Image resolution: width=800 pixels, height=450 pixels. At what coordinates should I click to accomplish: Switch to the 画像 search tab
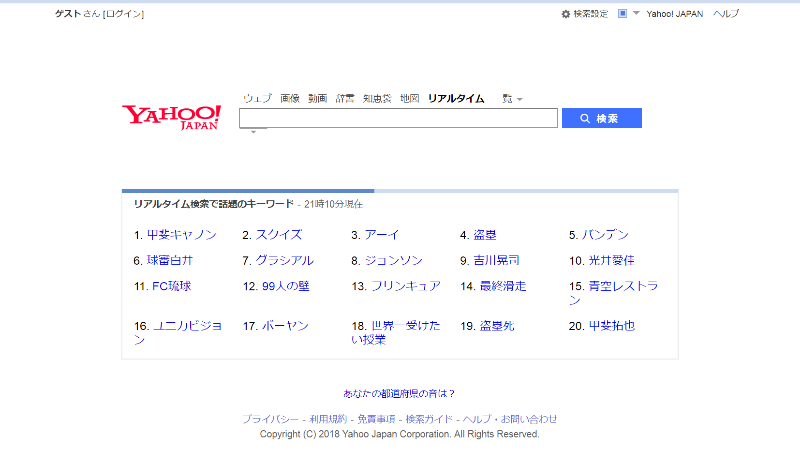(290, 98)
